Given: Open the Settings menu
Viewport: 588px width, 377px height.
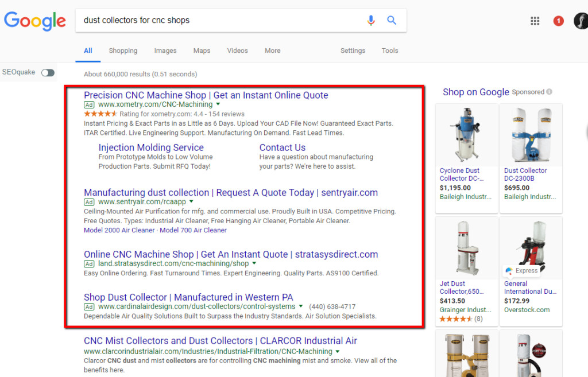Looking at the screenshot, I should [353, 50].
